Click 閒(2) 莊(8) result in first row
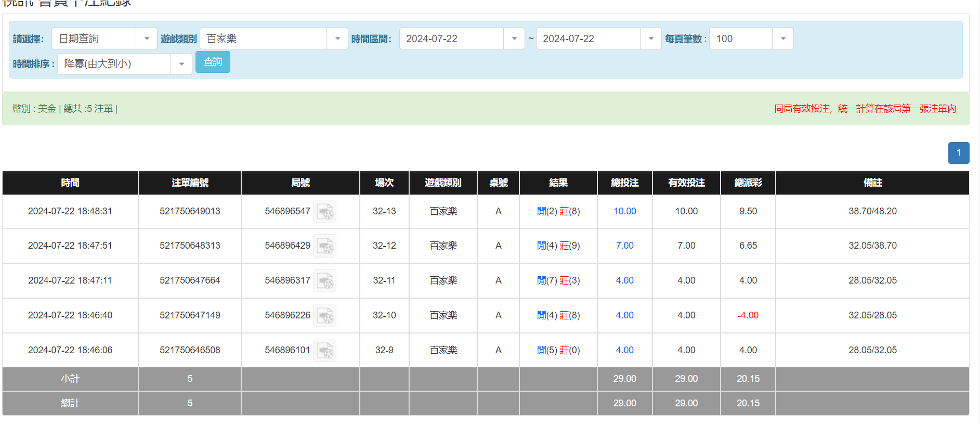980x424 pixels. point(558,211)
